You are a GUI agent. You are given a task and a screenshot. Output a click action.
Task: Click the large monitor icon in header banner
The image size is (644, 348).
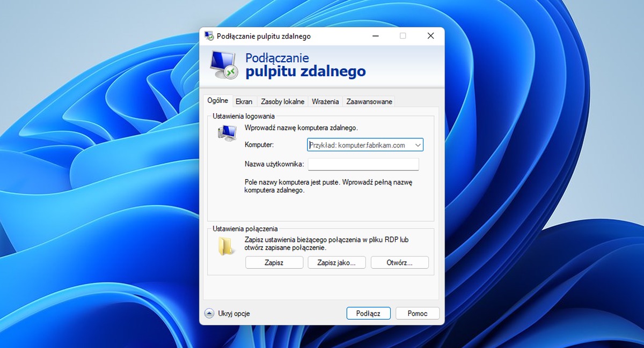pos(223,64)
